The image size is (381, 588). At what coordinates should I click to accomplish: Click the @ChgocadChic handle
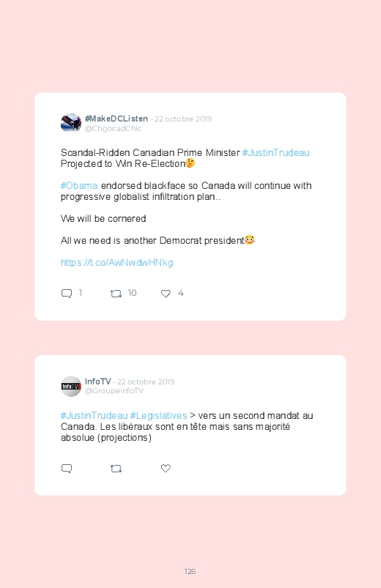tap(113, 129)
